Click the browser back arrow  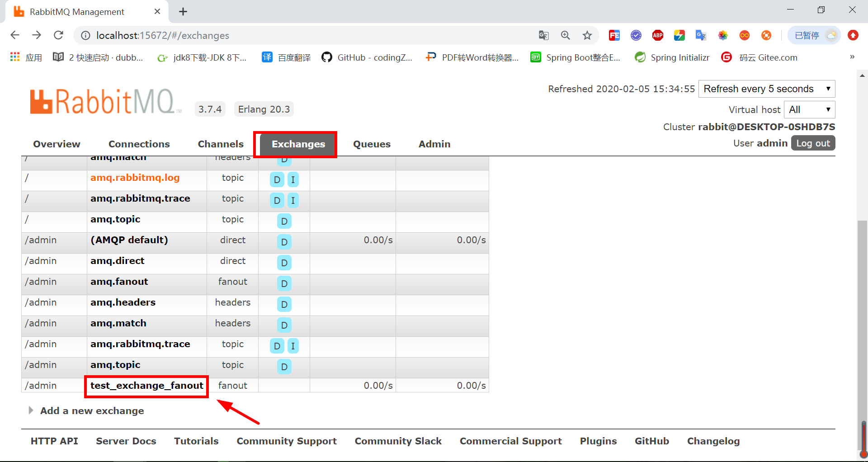pyautogui.click(x=15, y=35)
